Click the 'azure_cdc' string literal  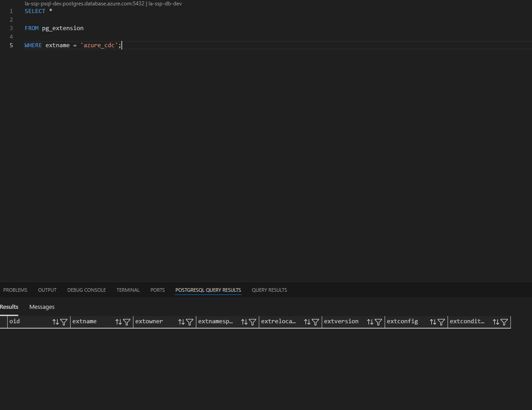pyautogui.click(x=99, y=45)
